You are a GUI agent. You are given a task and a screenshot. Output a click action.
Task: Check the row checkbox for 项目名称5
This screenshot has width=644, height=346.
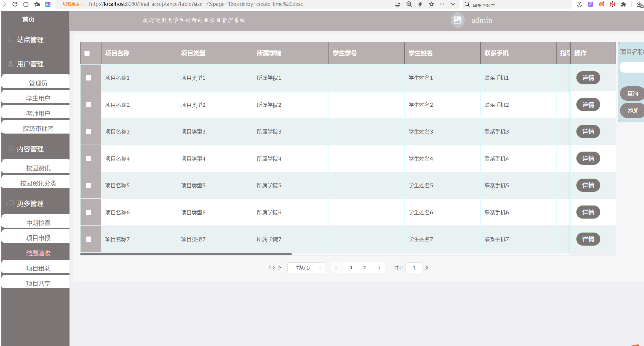click(89, 185)
